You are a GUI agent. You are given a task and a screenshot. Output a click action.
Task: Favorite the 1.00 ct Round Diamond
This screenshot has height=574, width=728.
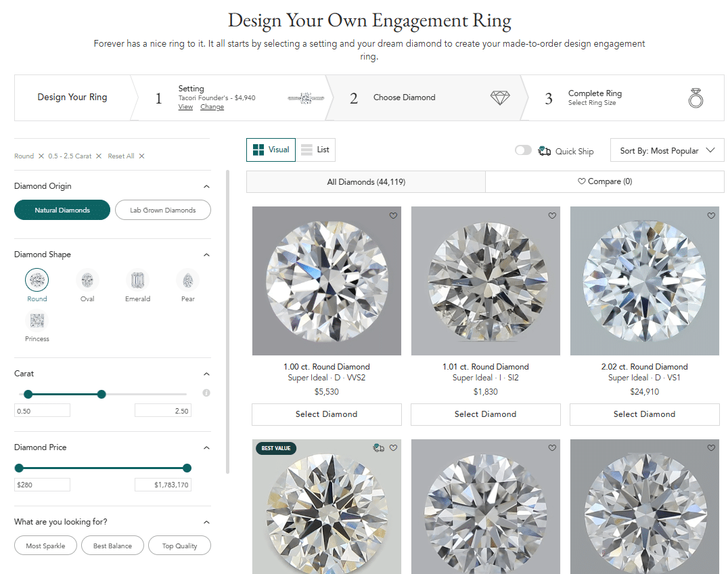pyautogui.click(x=393, y=215)
